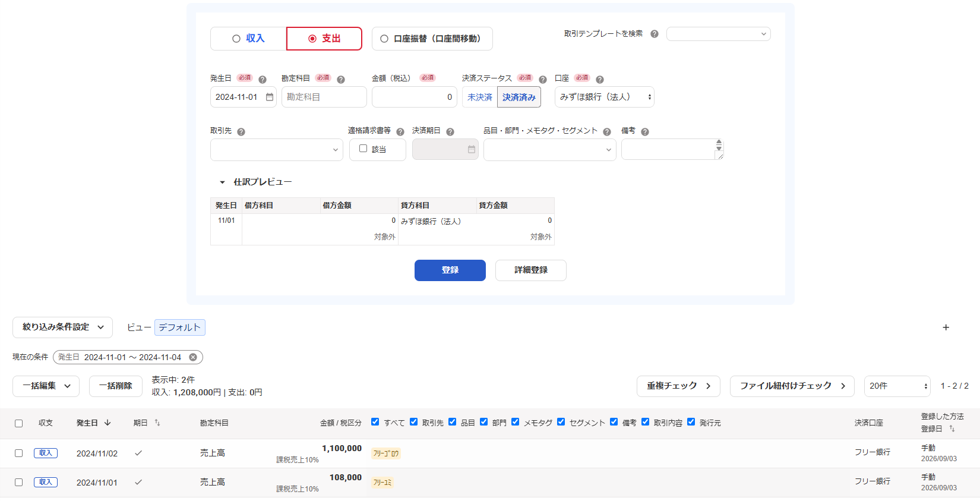Uncheck the メモタグ column checkbox

(x=515, y=422)
